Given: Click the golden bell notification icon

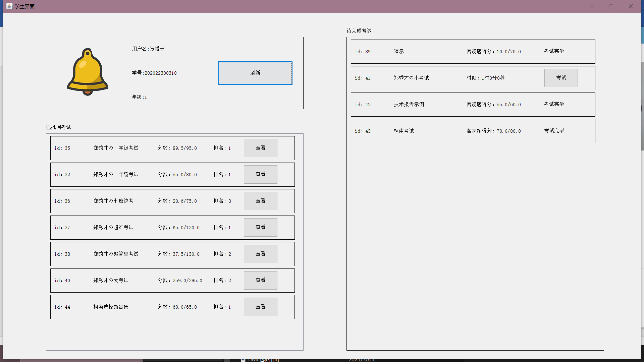Looking at the screenshot, I should pyautogui.click(x=88, y=72).
